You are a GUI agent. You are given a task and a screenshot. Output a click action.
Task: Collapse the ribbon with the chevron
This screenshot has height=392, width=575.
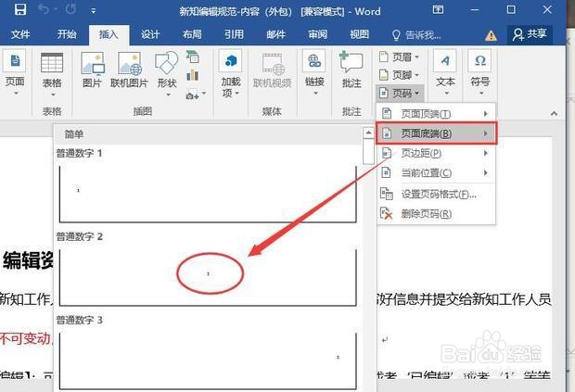(x=554, y=114)
